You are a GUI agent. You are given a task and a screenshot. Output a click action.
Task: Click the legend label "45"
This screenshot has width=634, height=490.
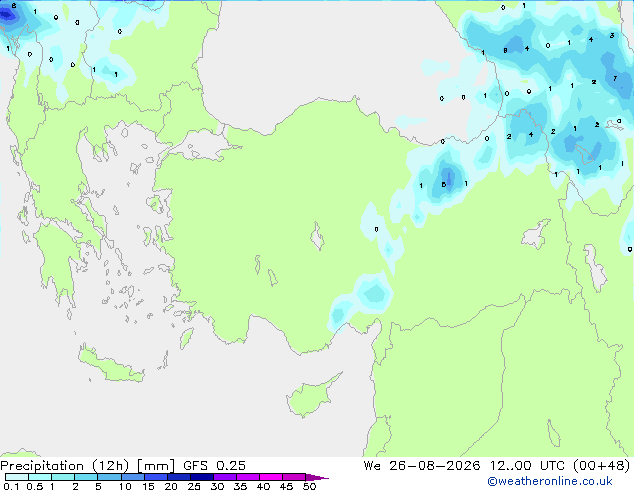[286, 486]
